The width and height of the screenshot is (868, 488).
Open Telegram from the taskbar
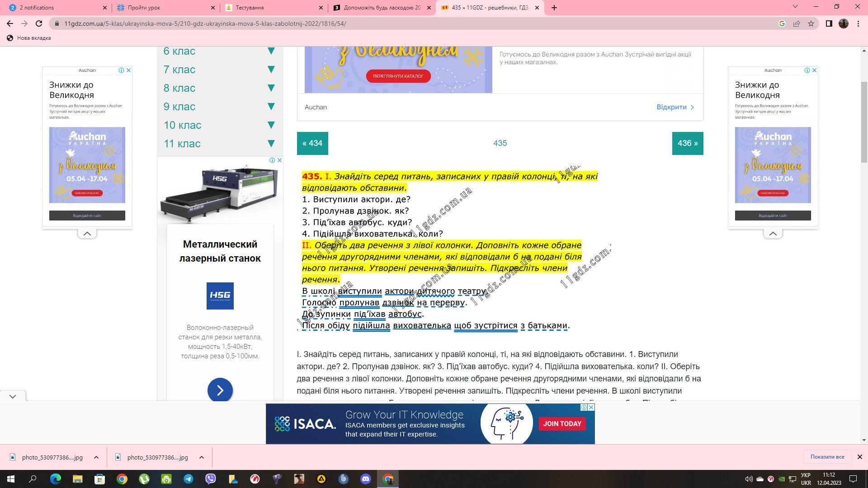(189, 479)
